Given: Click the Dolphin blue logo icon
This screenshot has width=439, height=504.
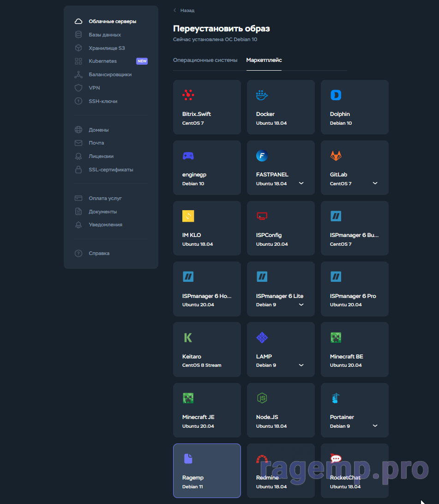Looking at the screenshot, I should 336,95.
